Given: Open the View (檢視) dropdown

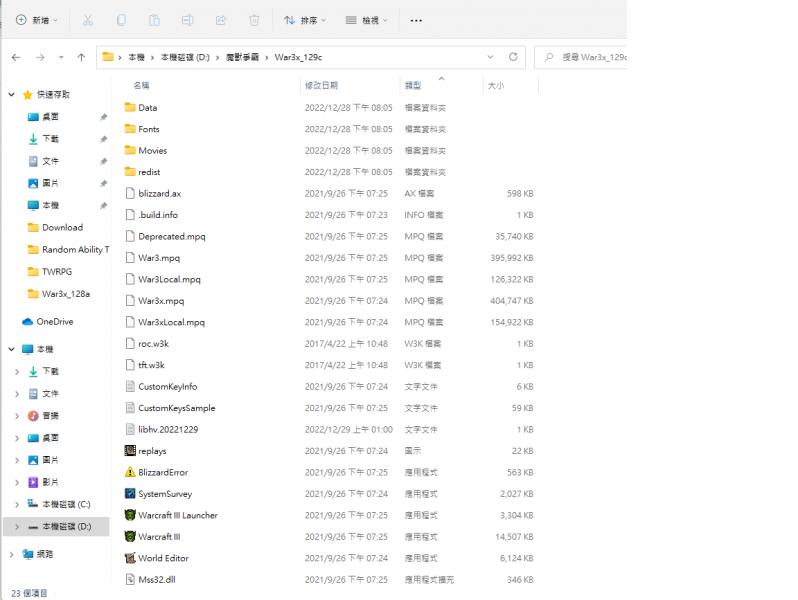Looking at the screenshot, I should [366, 20].
